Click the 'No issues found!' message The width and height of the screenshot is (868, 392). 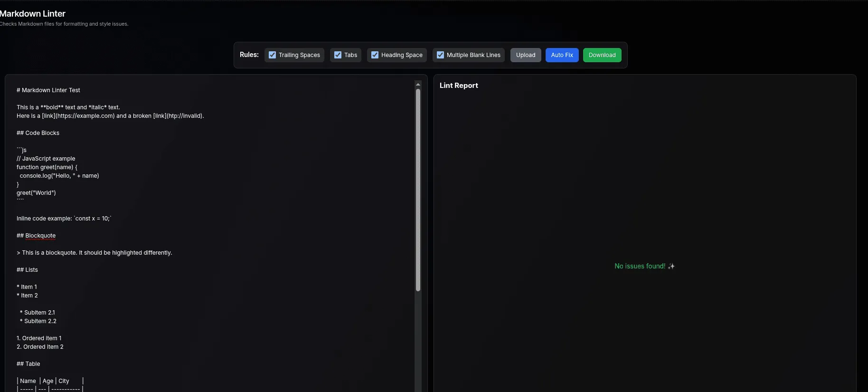[644, 266]
